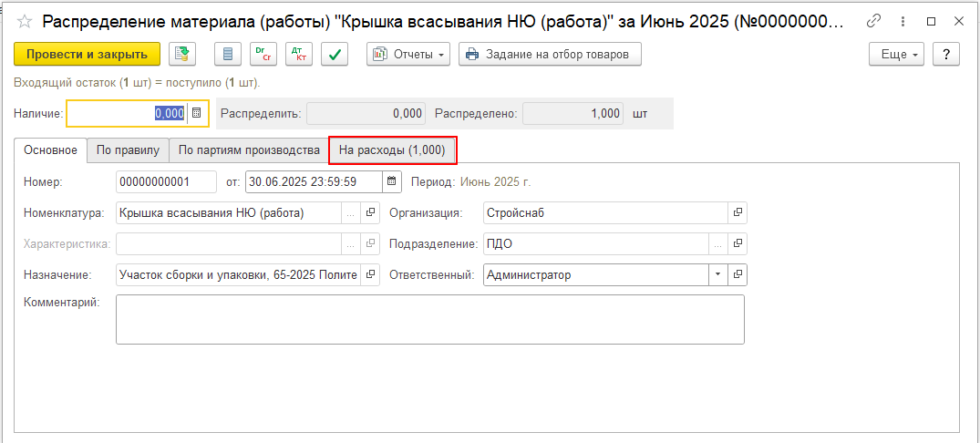Open the Отчеты dropdown menu

408,55
